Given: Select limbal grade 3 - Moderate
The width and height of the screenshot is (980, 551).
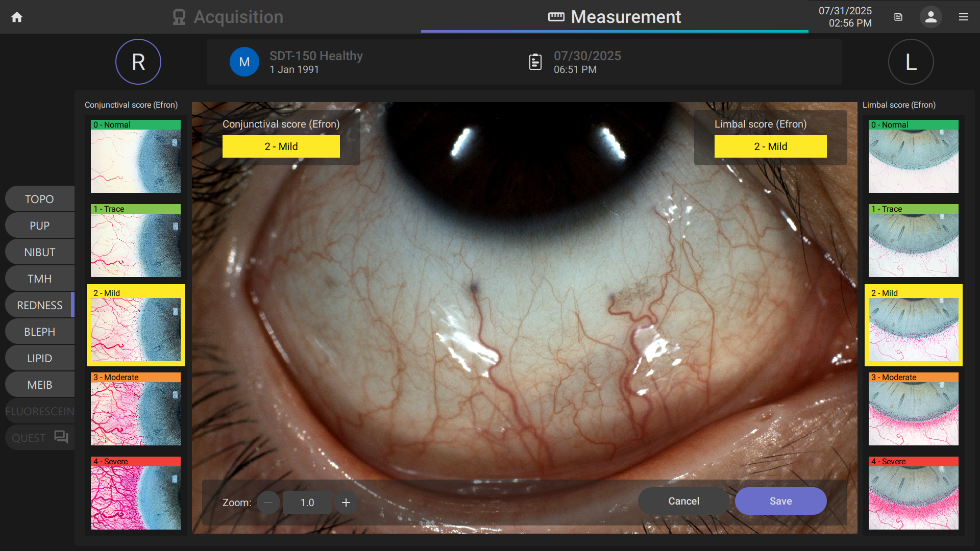Looking at the screenshot, I should 913,409.
